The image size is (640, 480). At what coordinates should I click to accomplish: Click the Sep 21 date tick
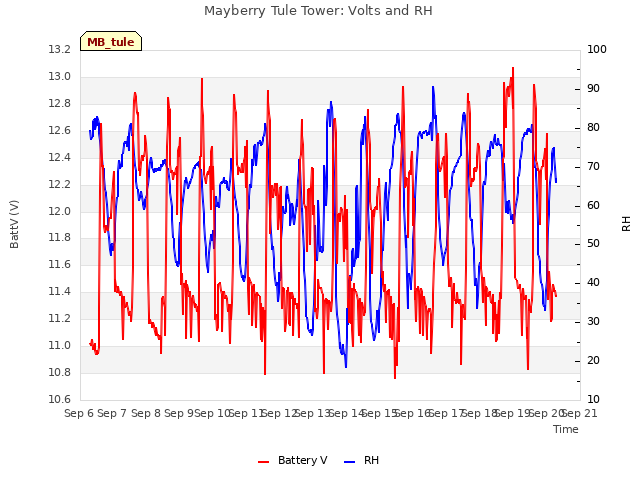pos(580,413)
